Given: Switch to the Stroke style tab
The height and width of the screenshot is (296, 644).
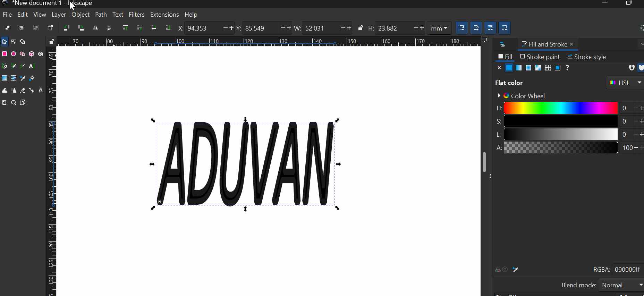Looking at the screenshot, I should point(587,57).
